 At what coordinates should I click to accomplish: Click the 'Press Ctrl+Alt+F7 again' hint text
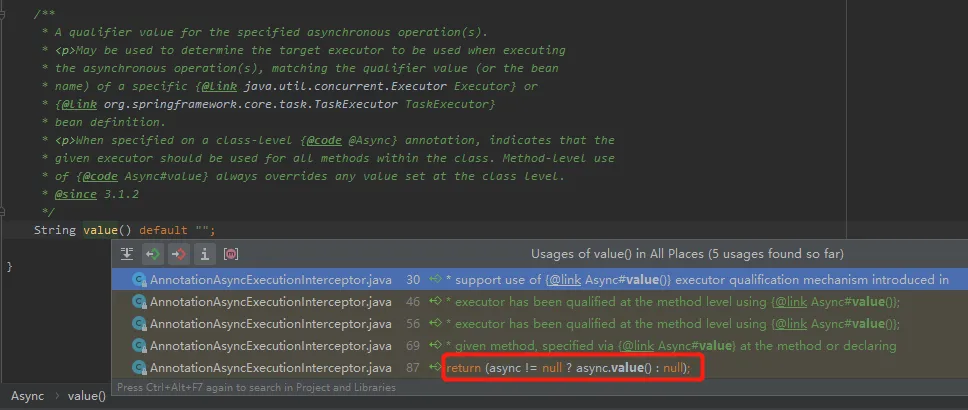coord(256,388)
